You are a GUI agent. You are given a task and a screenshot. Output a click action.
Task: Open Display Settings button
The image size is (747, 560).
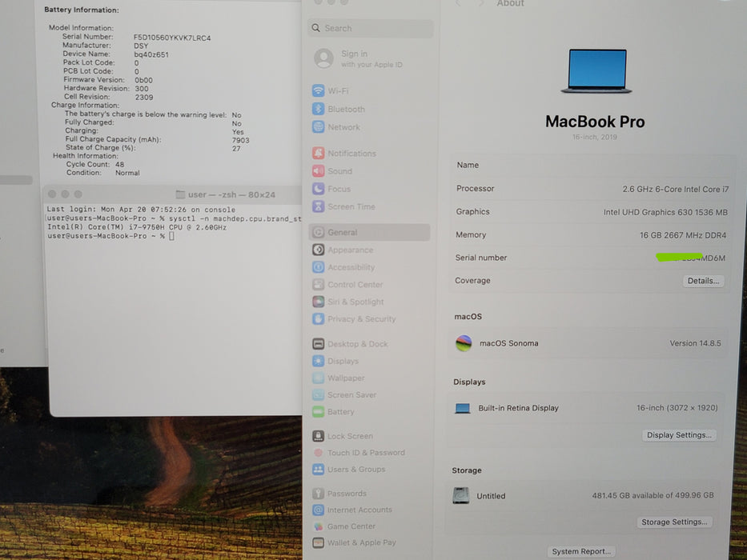click(679, 434)
